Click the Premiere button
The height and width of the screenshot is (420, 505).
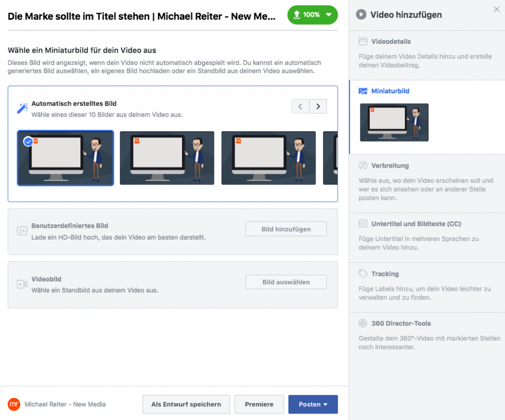click(x=259, y=404)
